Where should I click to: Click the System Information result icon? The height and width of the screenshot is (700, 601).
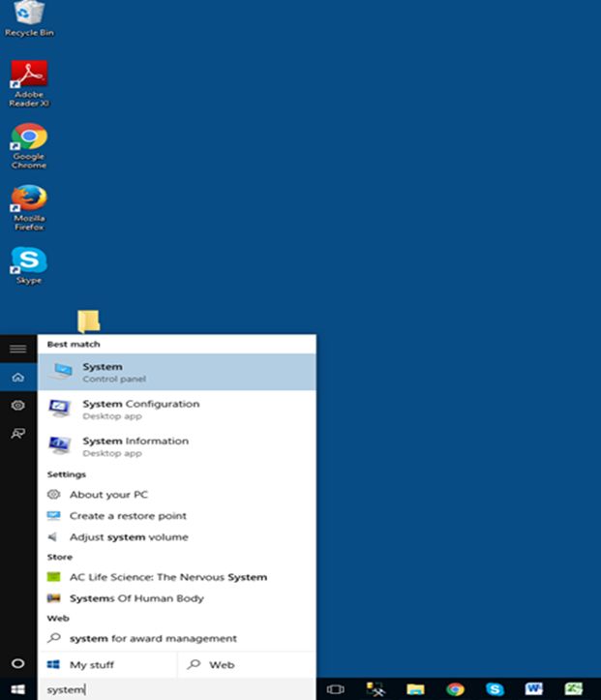(x=60, y=445)
